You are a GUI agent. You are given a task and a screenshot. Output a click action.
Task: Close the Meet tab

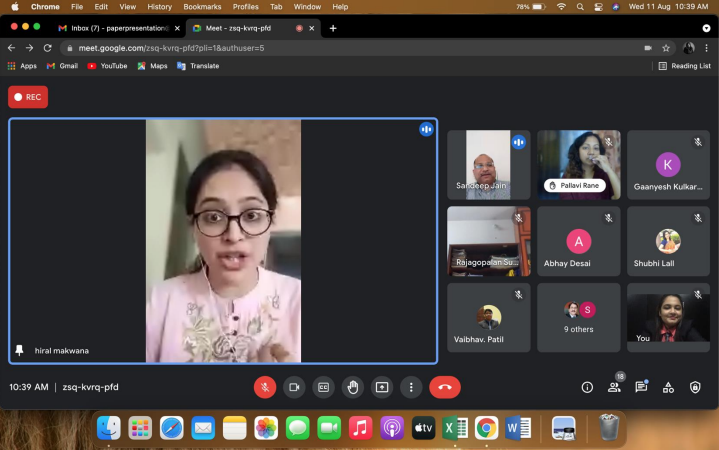(312, 28)
